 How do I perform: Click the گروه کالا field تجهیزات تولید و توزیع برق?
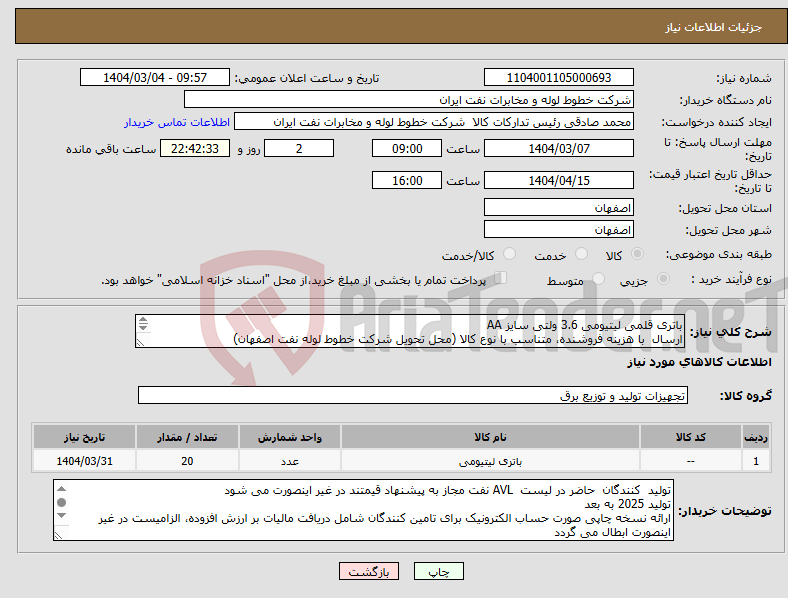[413, 395]
